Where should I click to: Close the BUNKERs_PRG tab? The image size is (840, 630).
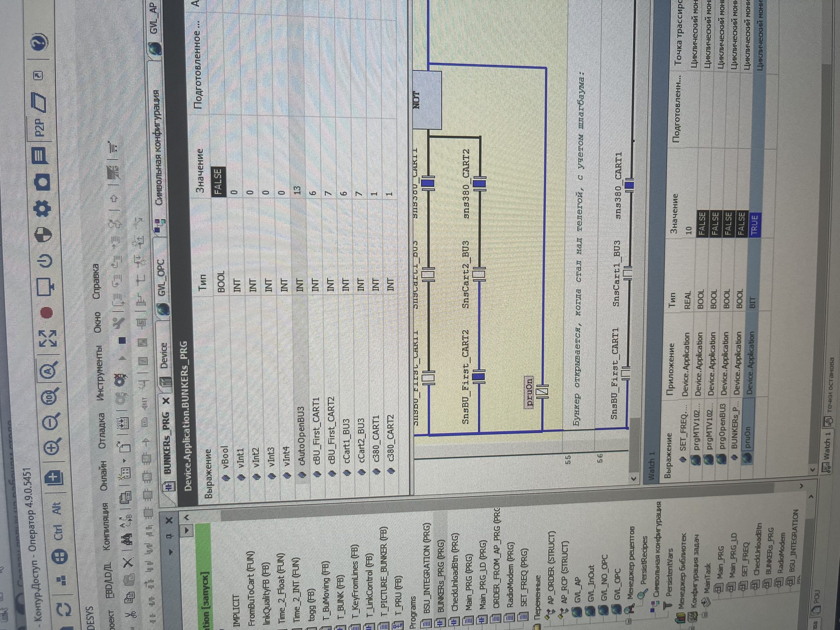[x=166, y=400]
